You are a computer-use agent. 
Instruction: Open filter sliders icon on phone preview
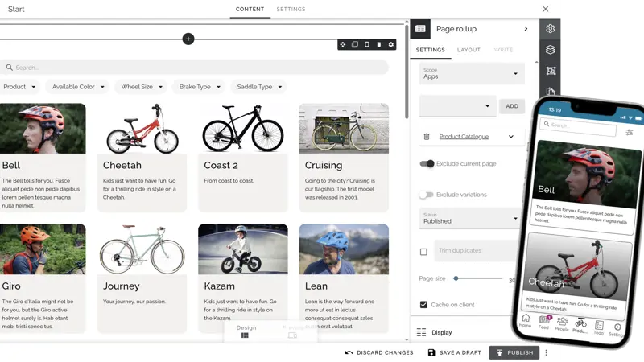(629, 132)
